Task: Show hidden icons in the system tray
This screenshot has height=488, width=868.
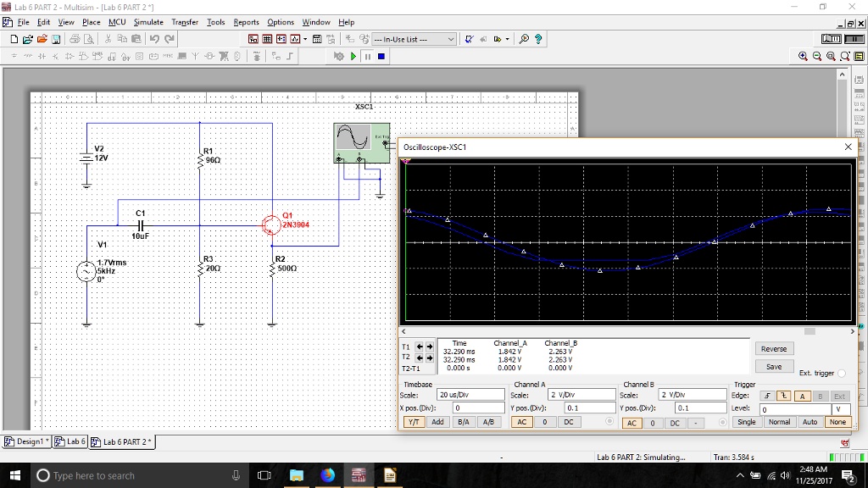Action: 740,475
